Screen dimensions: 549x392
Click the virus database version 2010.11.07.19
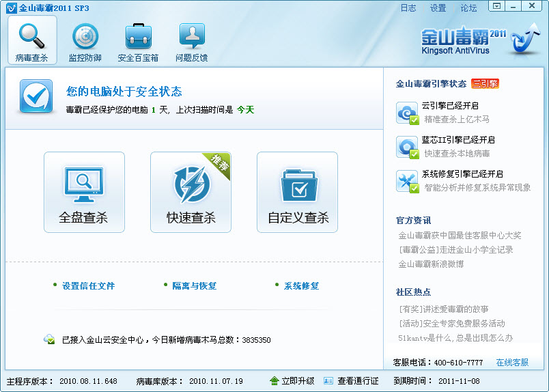point(216,381)
